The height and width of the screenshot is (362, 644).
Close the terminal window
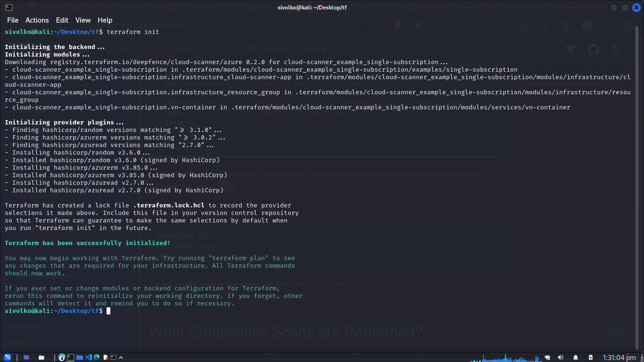[636, 7]
